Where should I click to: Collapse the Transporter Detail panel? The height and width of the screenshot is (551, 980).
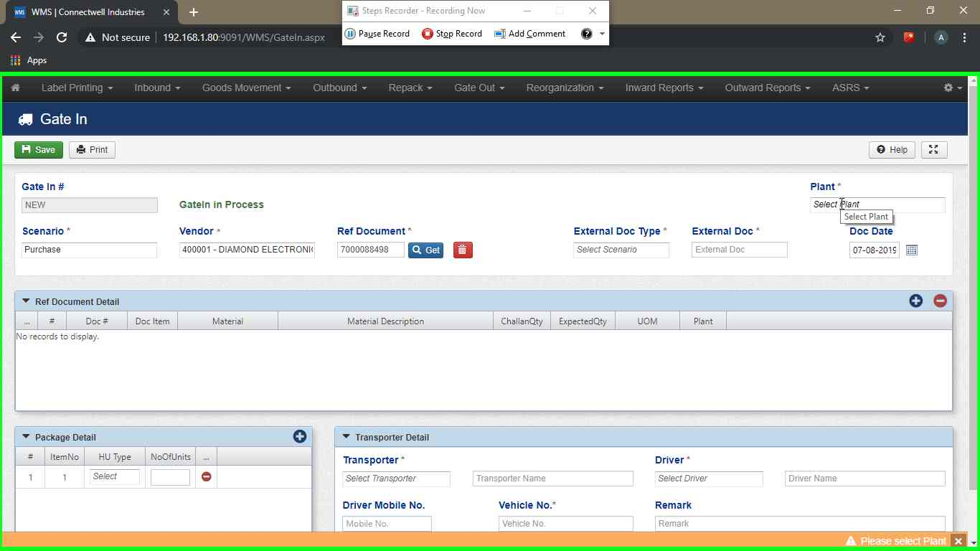coord(346,437)
